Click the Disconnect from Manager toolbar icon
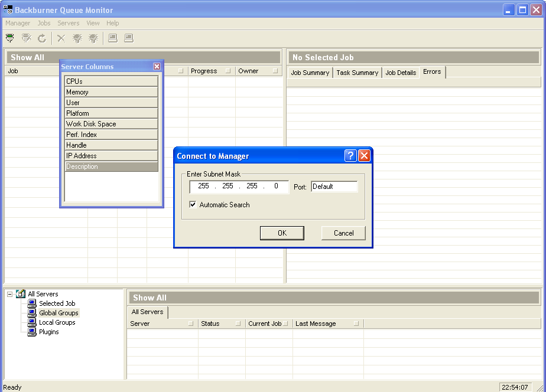 point(26,38)
